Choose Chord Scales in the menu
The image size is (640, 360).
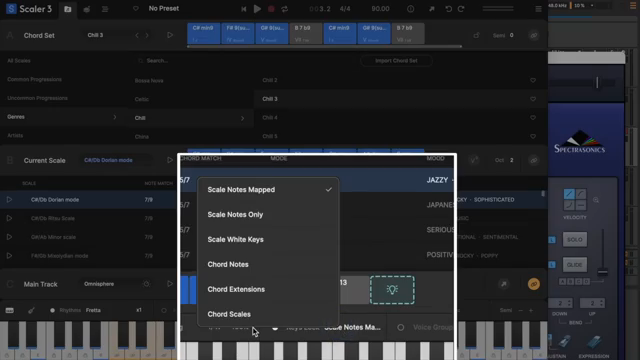268,314
